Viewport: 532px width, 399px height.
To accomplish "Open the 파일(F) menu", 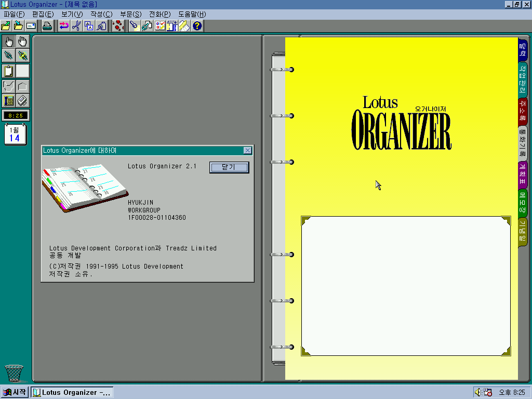I will [14, 14].
